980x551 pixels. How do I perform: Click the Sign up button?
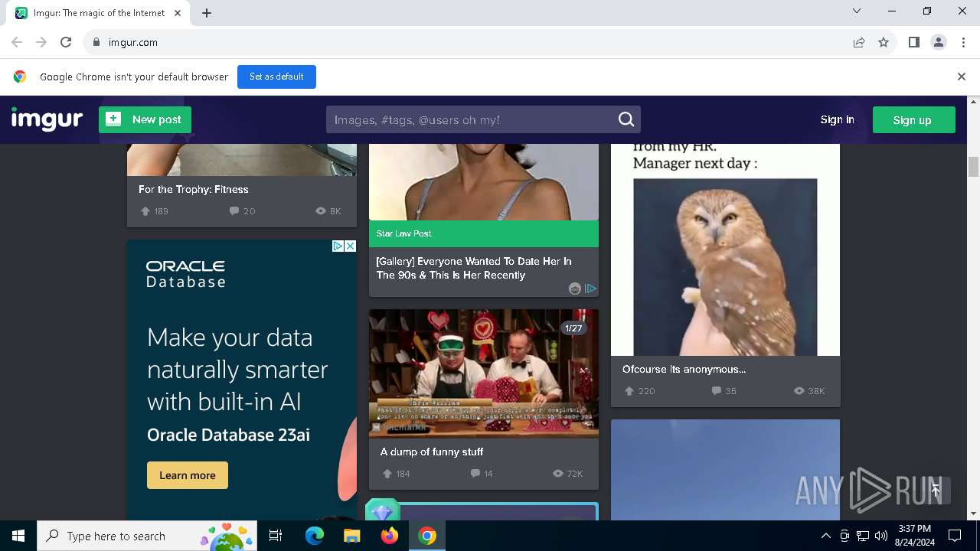coord(913,119)
